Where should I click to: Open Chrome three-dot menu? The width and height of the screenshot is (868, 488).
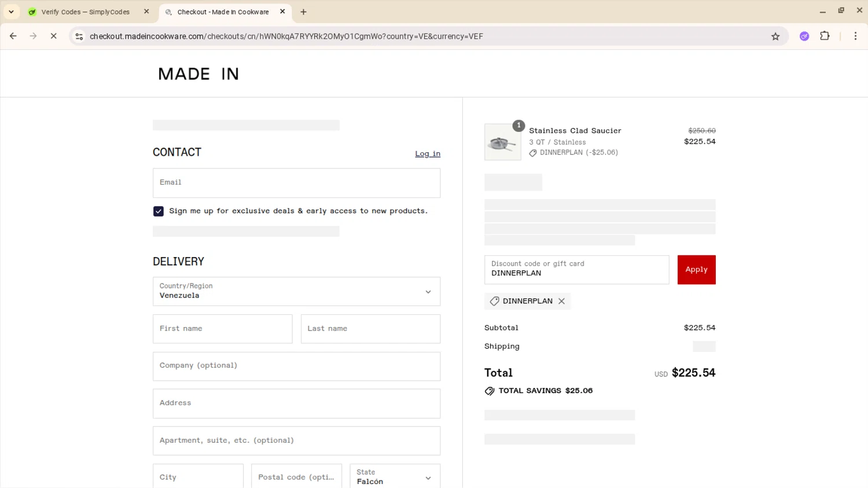(x=855, y=36)
